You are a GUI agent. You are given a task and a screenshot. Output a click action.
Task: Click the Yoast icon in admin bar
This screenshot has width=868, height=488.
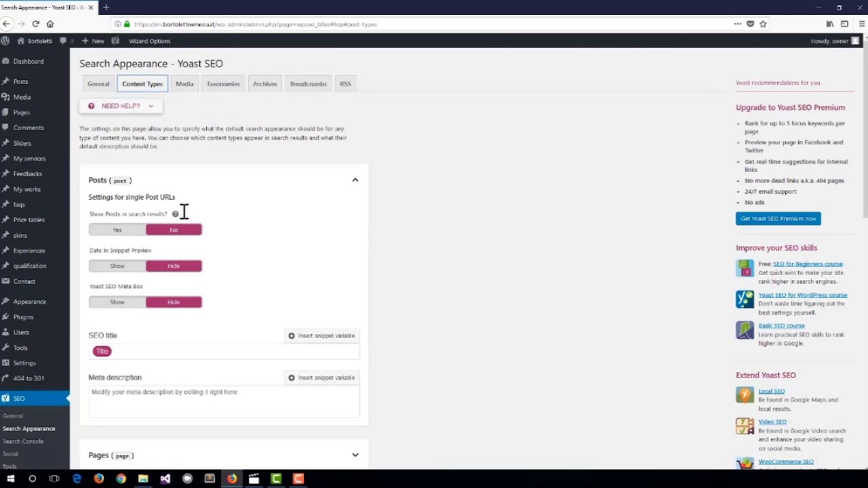coord(115,41)
